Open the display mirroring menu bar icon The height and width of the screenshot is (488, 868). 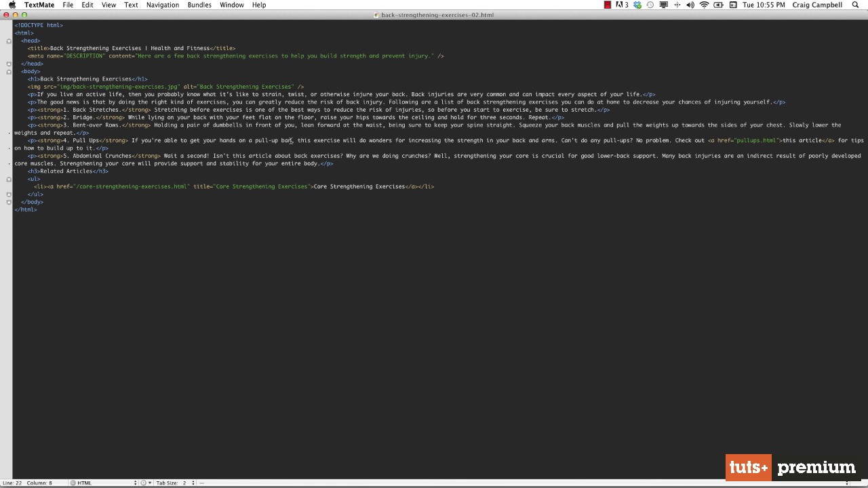[664, 5]
